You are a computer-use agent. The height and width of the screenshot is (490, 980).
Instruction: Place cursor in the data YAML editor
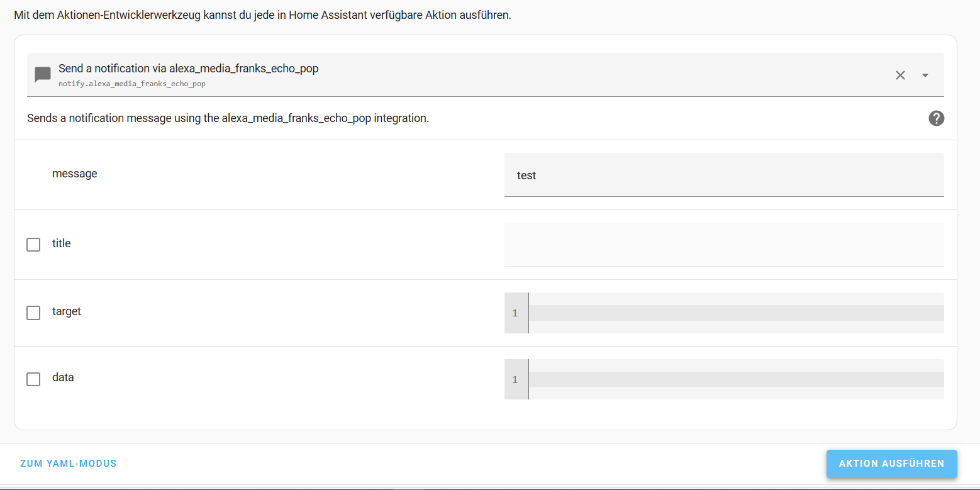736,379
